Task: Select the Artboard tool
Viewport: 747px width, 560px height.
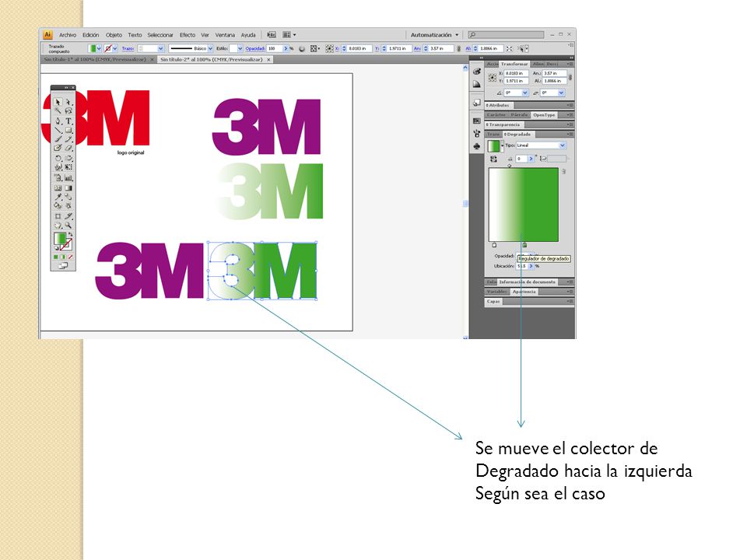Action: [x=58, y=216]
